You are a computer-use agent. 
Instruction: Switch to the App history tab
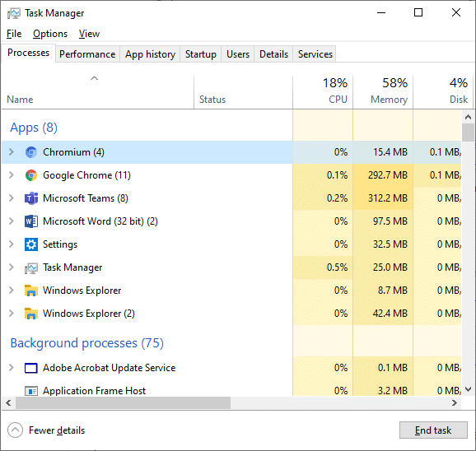coord(150,54)
